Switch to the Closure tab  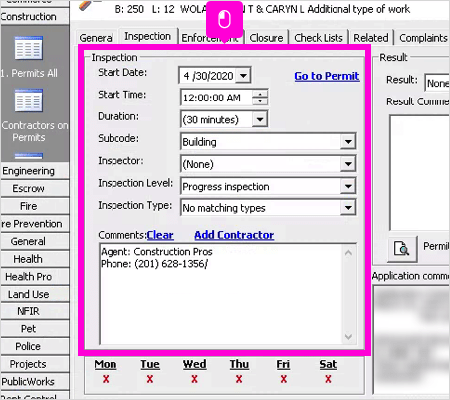pyautogui.click(x=266, y=38)
